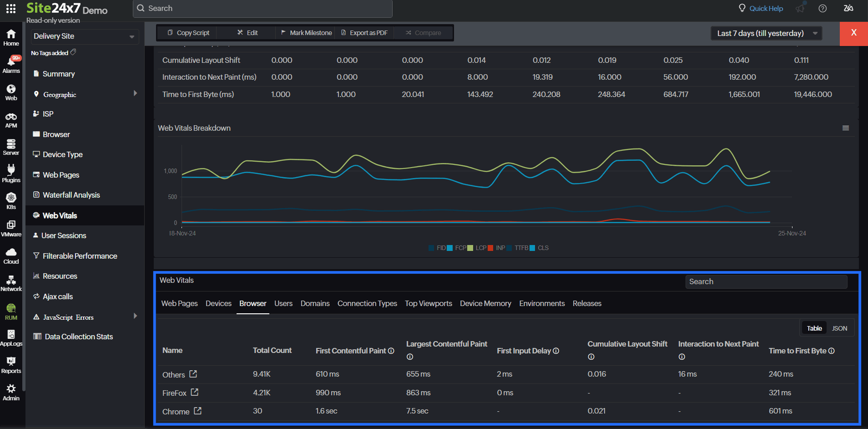Click info icon beside First Contentful Paint
This screenshot has height=429, width=868.
(391, 351)
